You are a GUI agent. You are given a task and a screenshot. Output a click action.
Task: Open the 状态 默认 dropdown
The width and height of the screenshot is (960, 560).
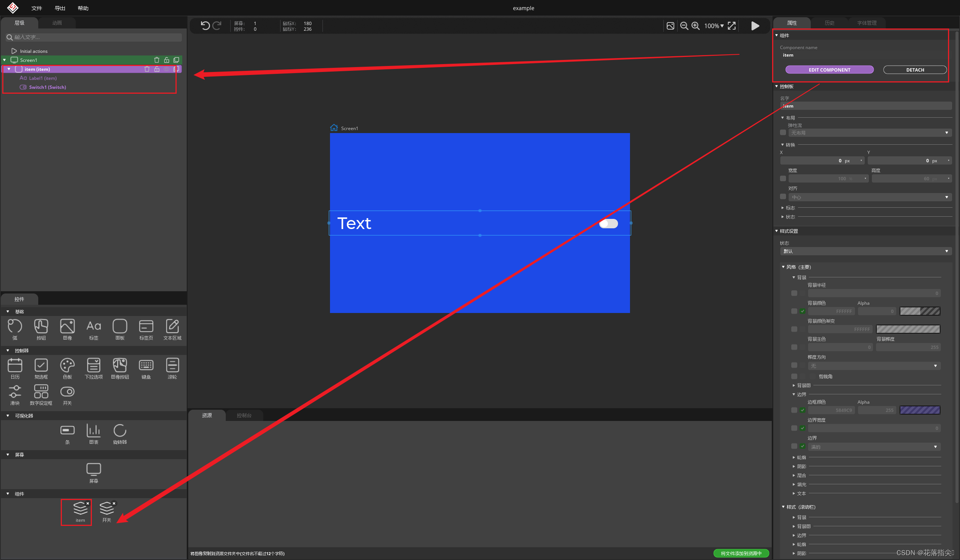coord(865,251)
